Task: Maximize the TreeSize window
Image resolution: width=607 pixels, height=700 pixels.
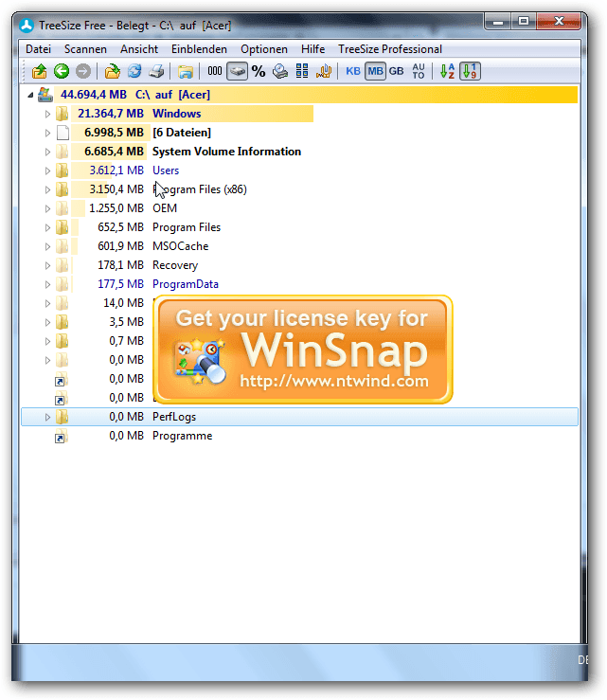Action: coord(524,22)
